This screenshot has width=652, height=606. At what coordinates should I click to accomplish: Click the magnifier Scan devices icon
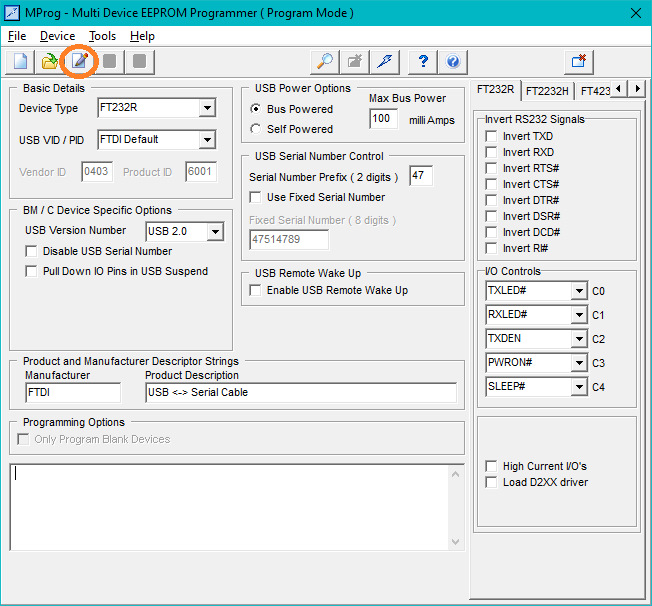[325, 62]
